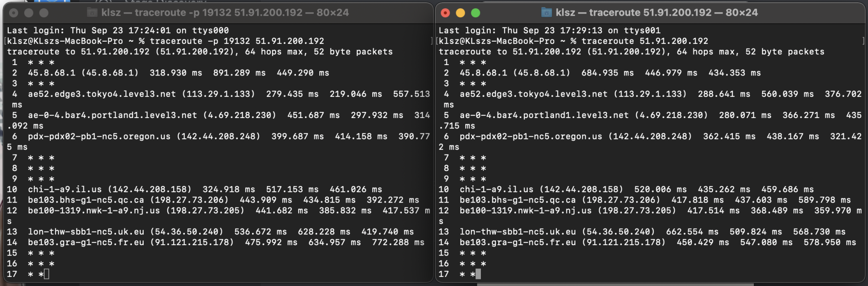
Task: Click 'chi-1-a9.il.us' hop in the left terminal
Action: click(65, 190)
